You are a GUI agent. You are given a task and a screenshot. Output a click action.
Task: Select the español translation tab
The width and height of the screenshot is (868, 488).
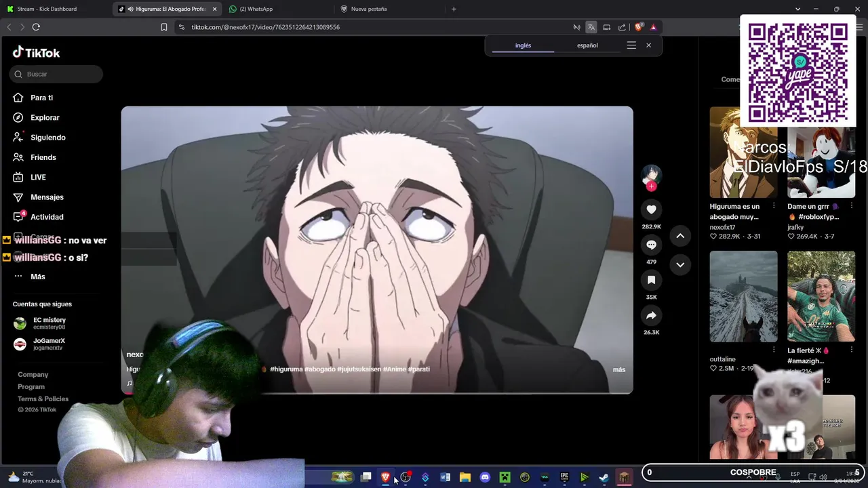point(587,45)
